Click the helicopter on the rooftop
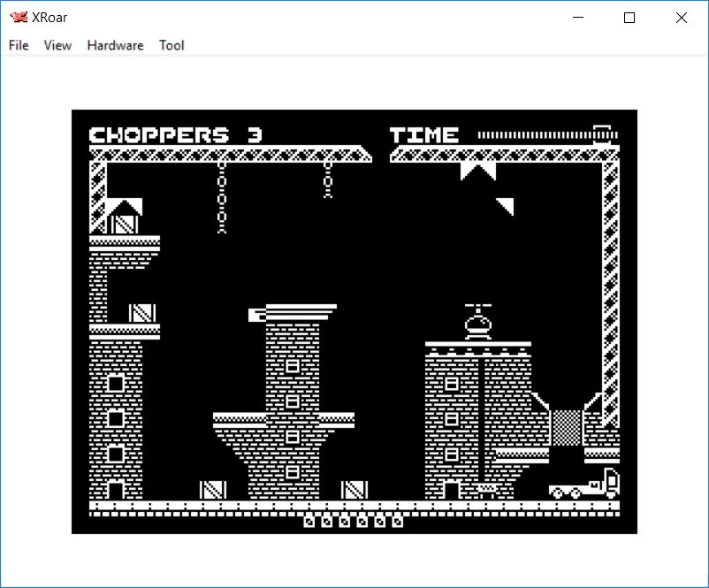This screenshot has width=709, height=588. [478, 323]
